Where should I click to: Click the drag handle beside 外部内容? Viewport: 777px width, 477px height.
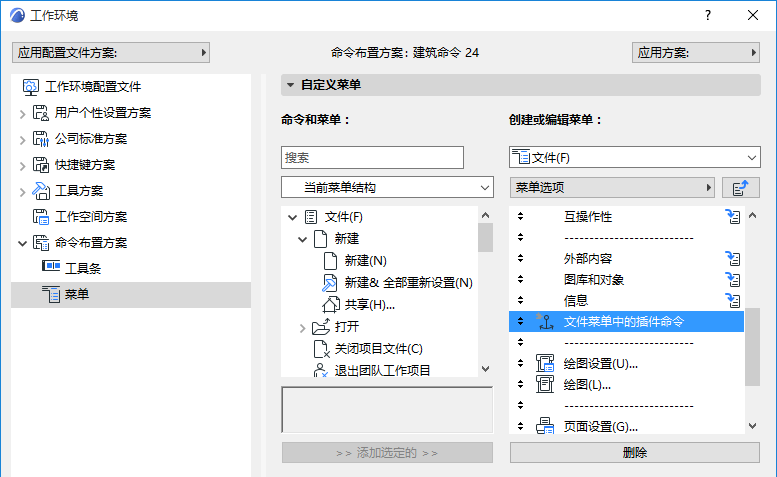pyautogui.click(x=520, y=258)
